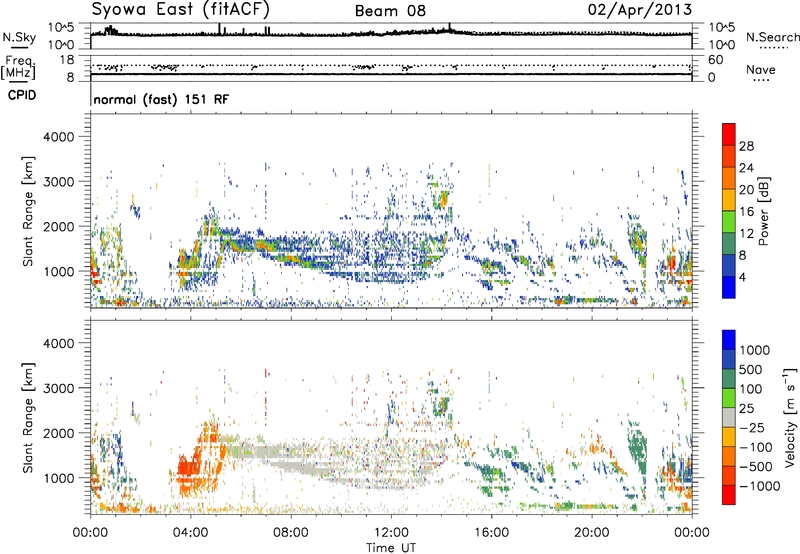
Task: Select the 'Beam 08' header label
Action: (x=390, y=11)
